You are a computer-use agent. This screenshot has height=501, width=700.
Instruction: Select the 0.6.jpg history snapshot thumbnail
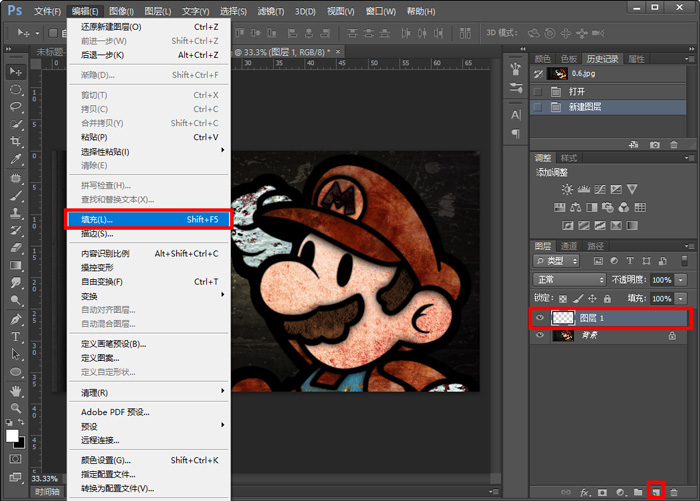tap(557, 74)
